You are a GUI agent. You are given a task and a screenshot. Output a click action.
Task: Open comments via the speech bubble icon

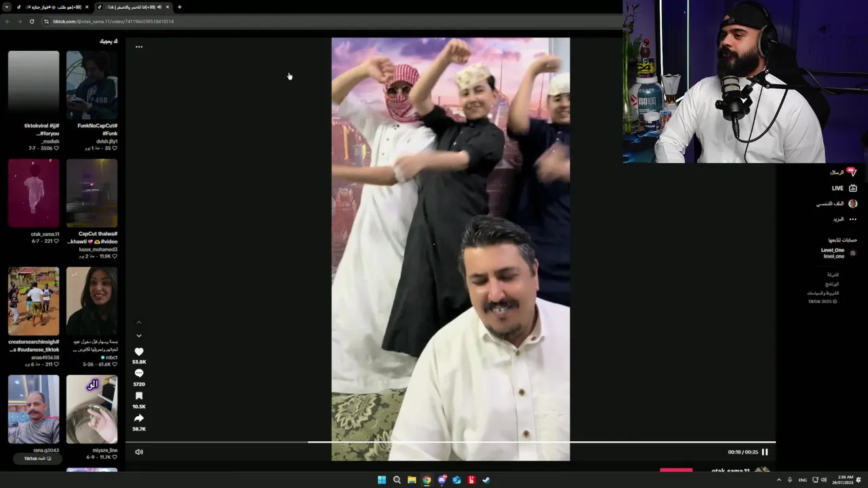pyautogui.click(x=139, y=373)
